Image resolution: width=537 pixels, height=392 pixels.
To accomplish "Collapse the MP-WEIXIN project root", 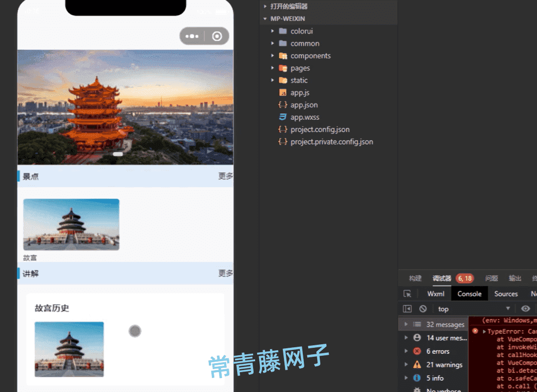I will coord(265,19).
